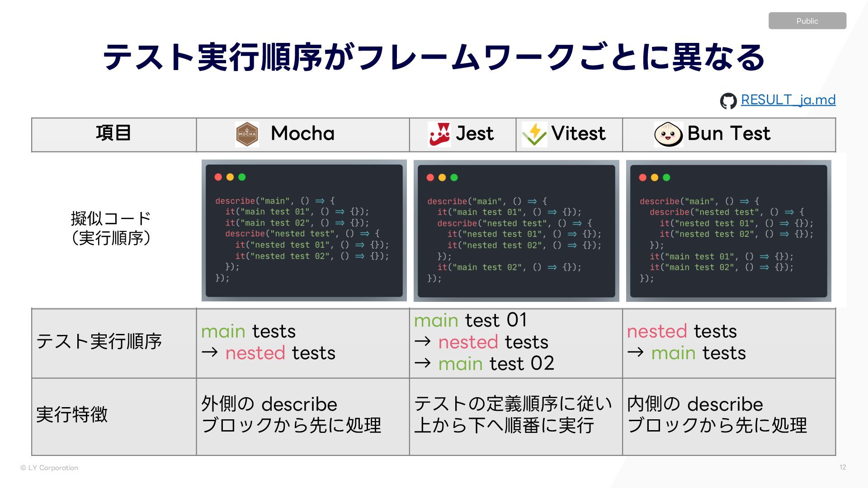Click the 項目 header cell
The width and height of the screenshot is (868, 488).
(x=114, y=135)
